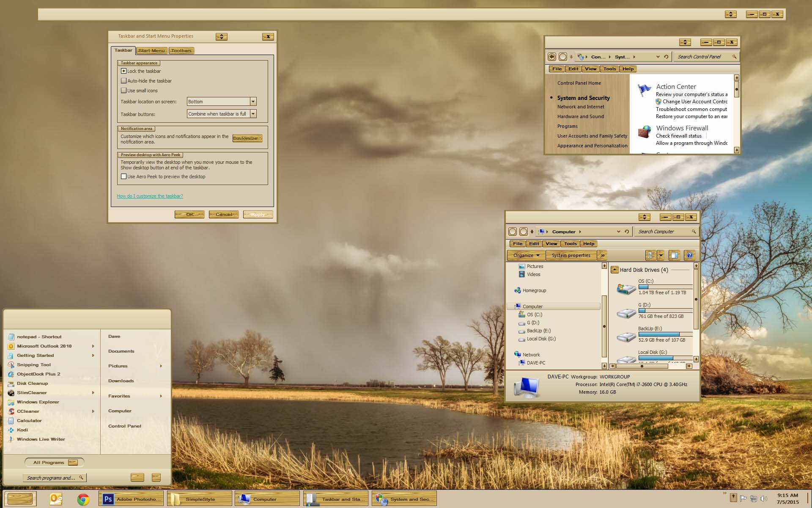
Task: Click refresh icon in Computer address bar
Action: [627, 232]
